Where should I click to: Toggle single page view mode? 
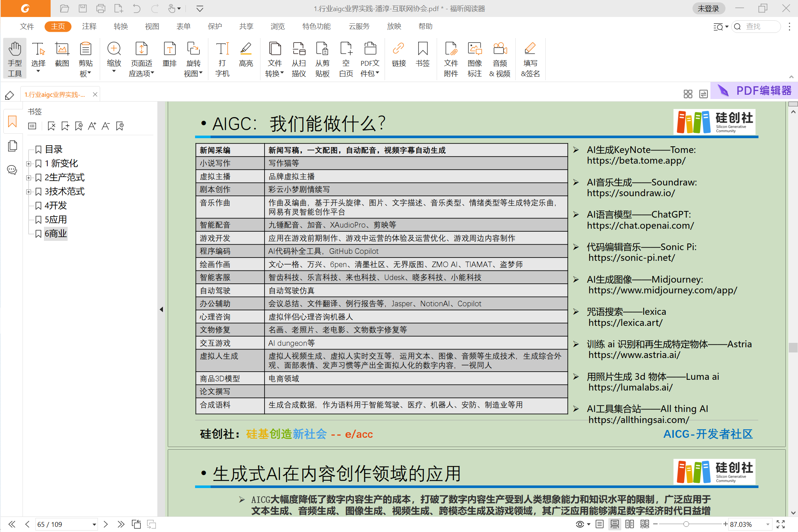600,524
